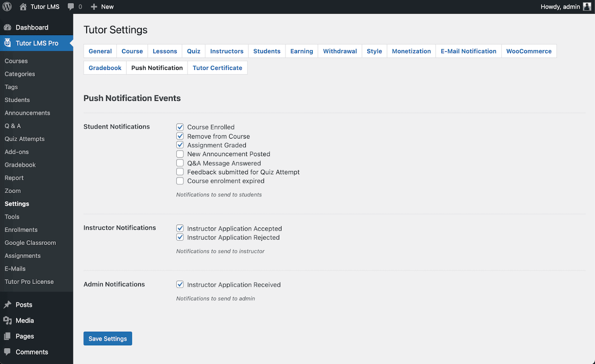Open the Instructors tab

coord(226,51)
